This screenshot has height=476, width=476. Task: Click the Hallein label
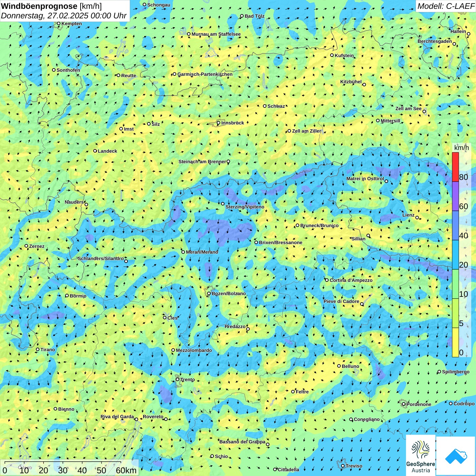coord(458,31)
